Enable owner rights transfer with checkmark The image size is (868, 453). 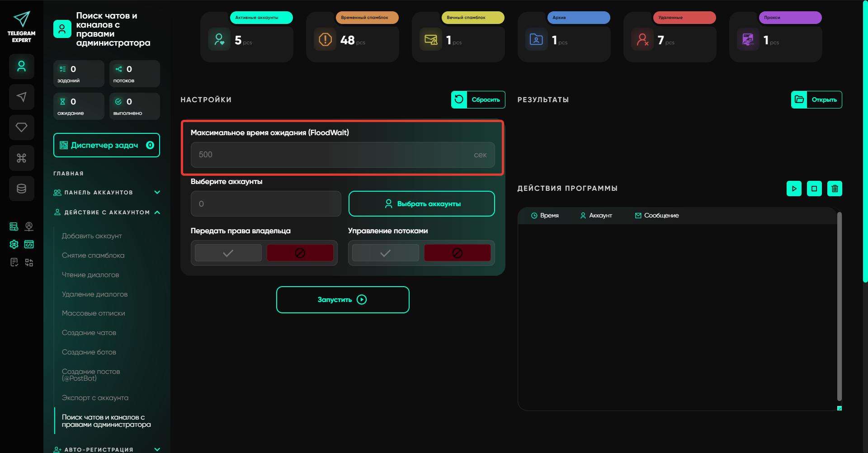click(x=228, y=253)
